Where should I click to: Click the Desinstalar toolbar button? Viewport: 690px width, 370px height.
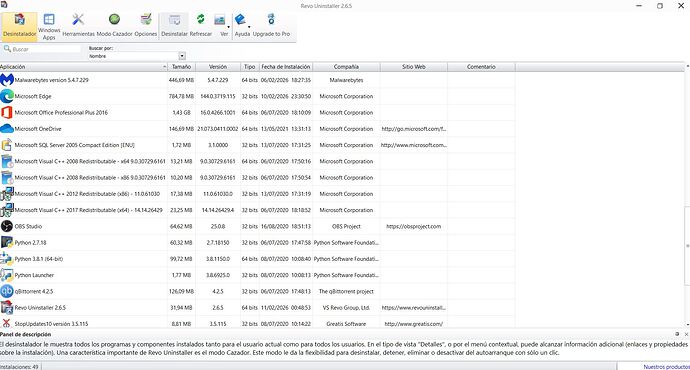(174, 26)
